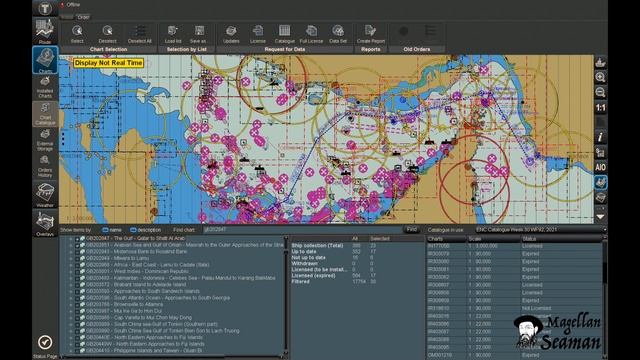Click the Save as list icon
The height and width of the screenshot is (360, 640).
pos(199,31)
